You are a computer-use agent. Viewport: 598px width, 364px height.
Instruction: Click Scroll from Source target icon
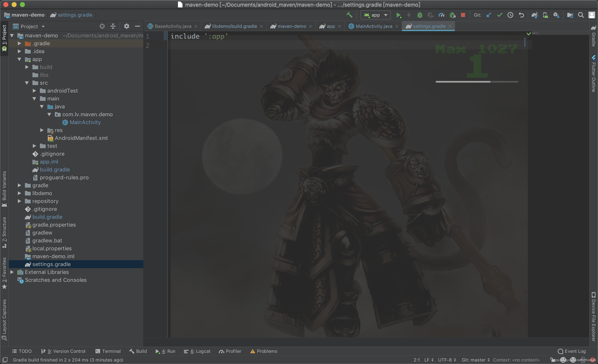[x=102, y=26]
